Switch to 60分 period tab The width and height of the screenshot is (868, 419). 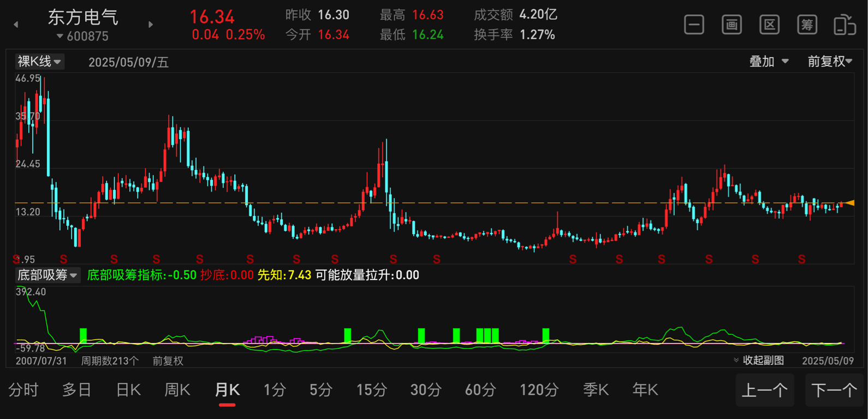tap(480, 390)
